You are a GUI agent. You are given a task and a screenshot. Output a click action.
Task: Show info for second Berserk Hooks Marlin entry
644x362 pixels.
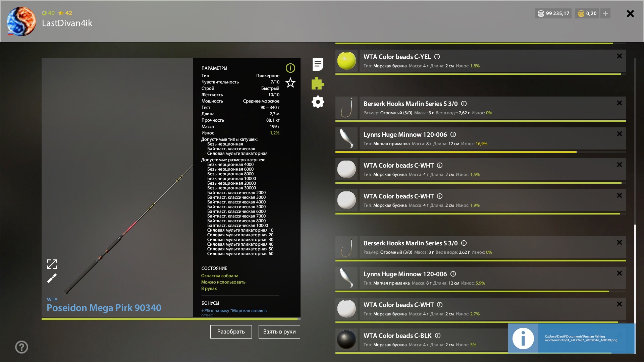click(464, 243)
